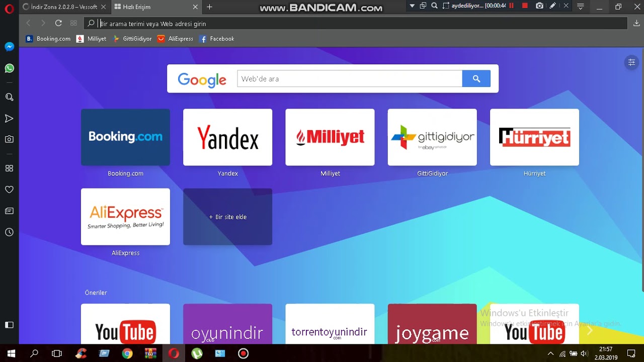Open Milliyet bookmark in bookmarks bar

91,39
